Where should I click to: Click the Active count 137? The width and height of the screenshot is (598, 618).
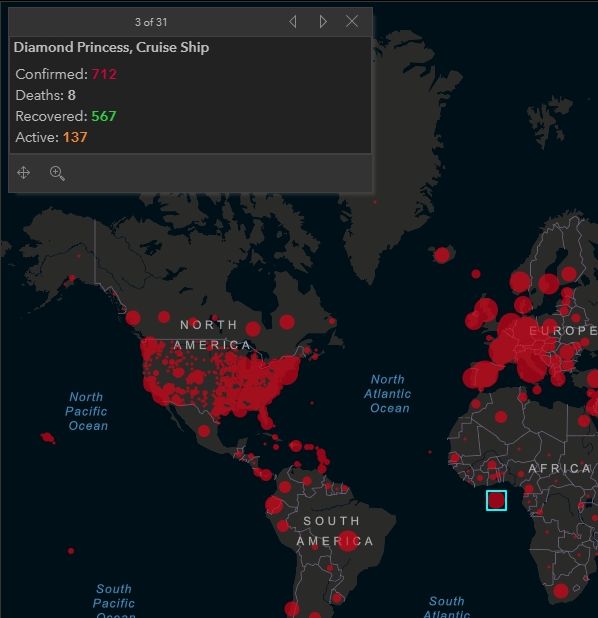(75, 137)
